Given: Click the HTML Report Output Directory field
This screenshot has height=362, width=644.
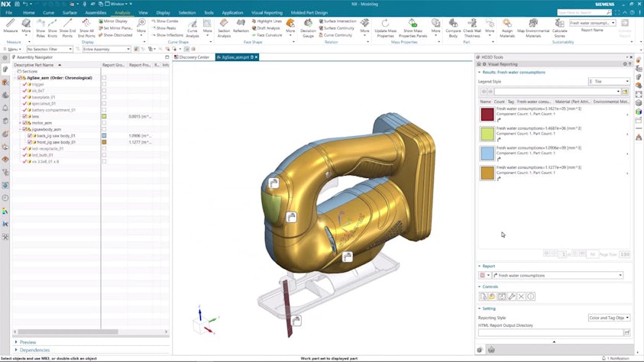Looking at the screenshot, I should [x=550, y=332].
